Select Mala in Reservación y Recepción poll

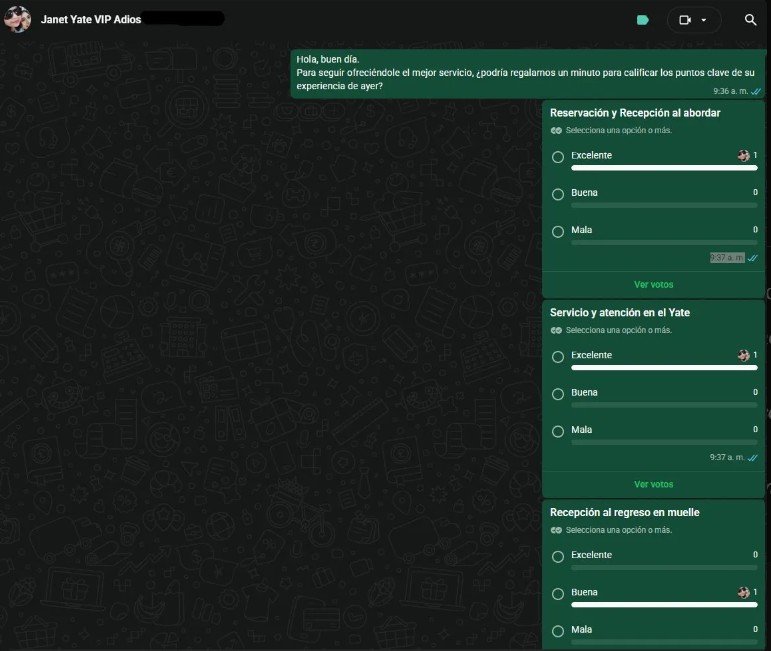tap(558, 232)
